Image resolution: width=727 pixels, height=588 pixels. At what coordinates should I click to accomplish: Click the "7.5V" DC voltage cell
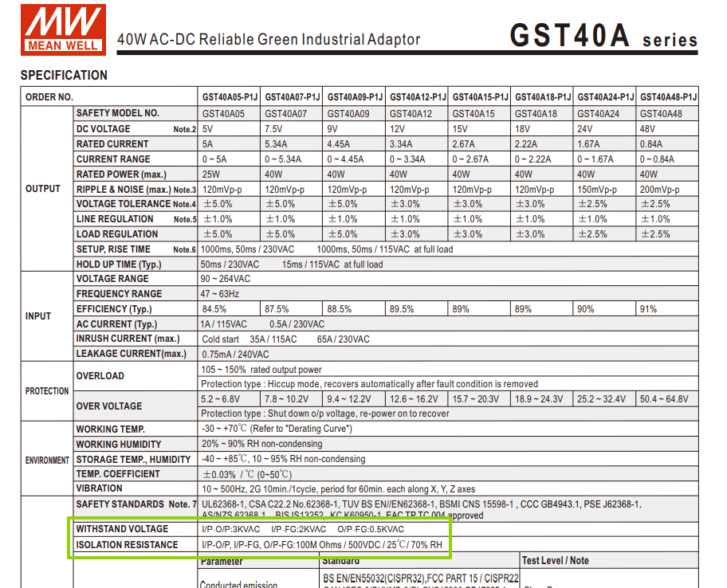coord(273,129)
